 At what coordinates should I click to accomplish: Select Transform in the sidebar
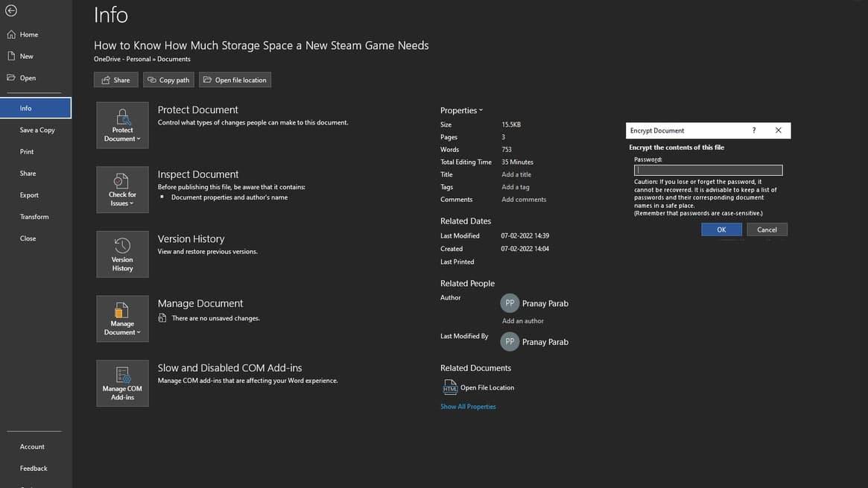pos(34,216)
